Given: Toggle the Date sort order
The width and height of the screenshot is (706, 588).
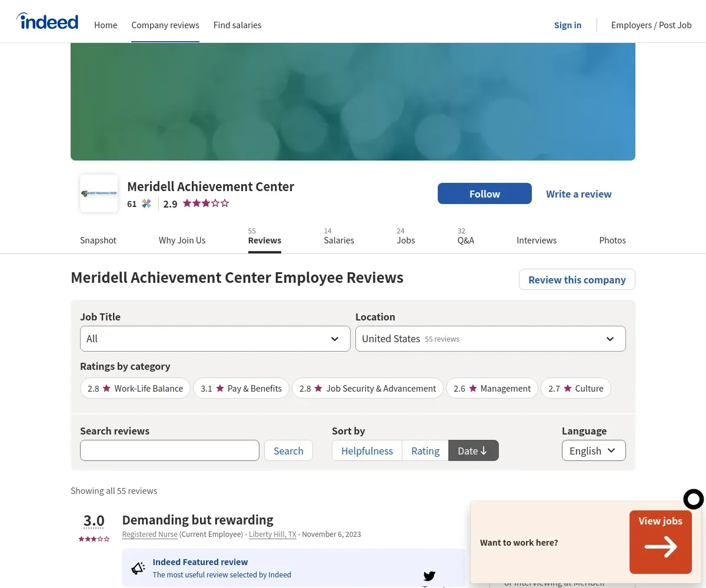Looking at the screenshot, I should click(474, 450).
